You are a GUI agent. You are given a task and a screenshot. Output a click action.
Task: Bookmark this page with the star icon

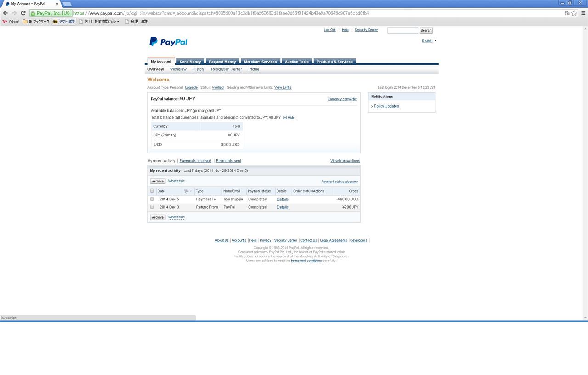(x=574, y=13)
